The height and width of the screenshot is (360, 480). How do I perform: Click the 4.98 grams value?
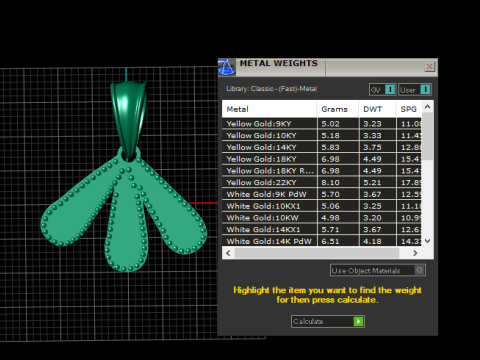[330, 218]
